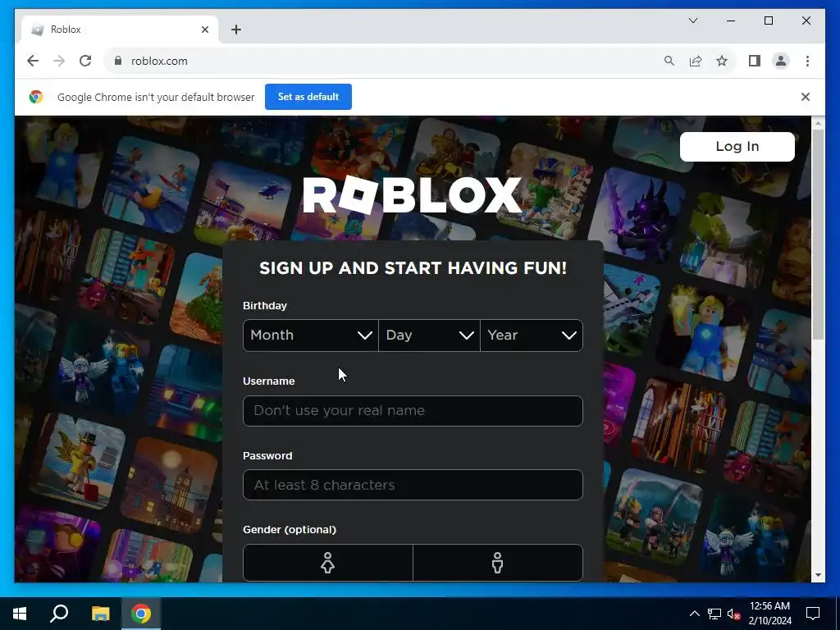This screenshot has height=630, width=840.
Task: Click Set as default button
Action: (x=308, y=97)
